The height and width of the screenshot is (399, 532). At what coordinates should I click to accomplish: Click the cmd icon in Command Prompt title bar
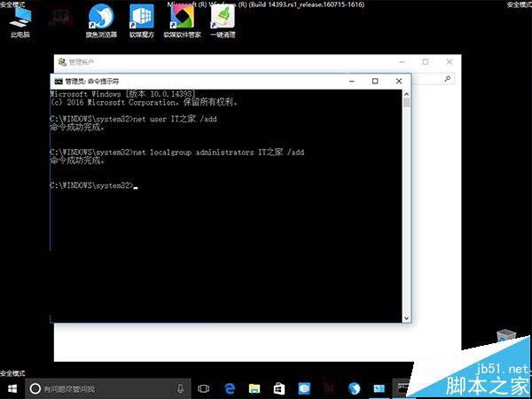pyautogui.click(x=59, y=81)
